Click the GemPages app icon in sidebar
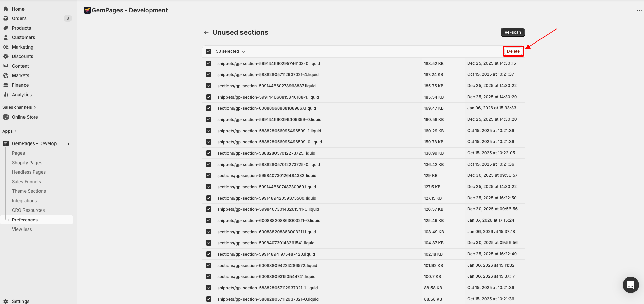Screen dimensions: 644x304 tap(6, 143)
